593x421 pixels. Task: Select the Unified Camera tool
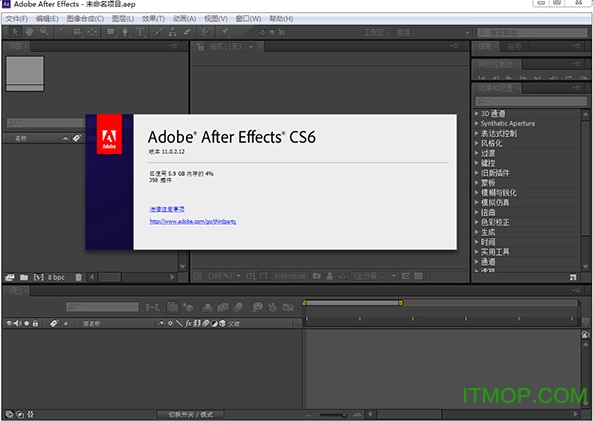point(78,32)
